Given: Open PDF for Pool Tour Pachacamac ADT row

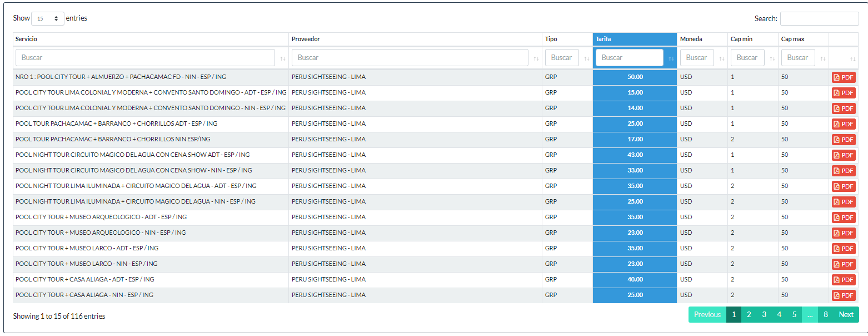Looking at the screenshot, I should pos(844,124).
